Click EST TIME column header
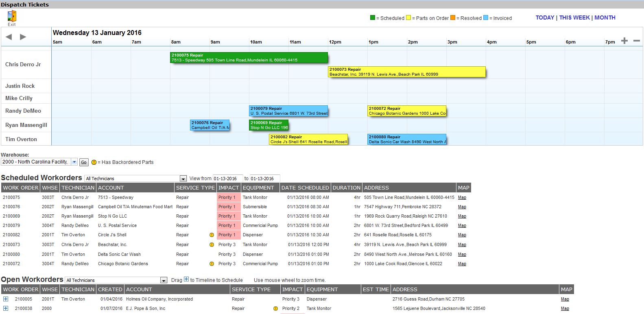The image size is (644, 314). (x=376, y=289)
